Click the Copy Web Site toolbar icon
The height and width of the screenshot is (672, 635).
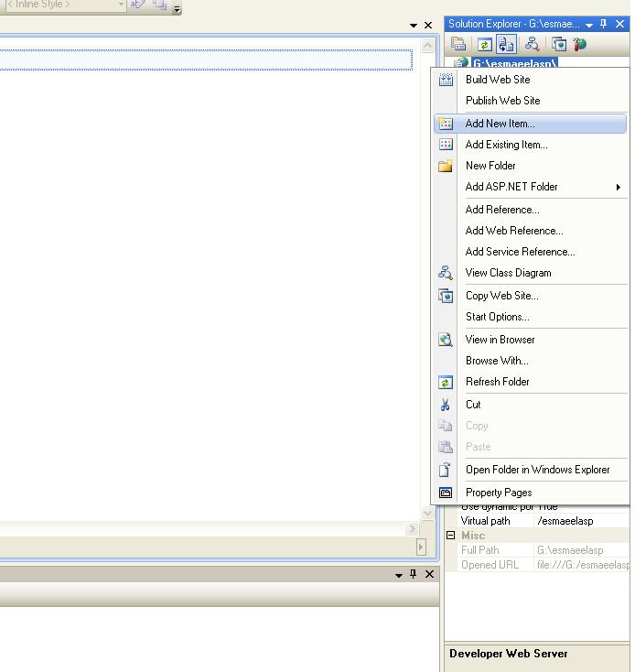559,44
